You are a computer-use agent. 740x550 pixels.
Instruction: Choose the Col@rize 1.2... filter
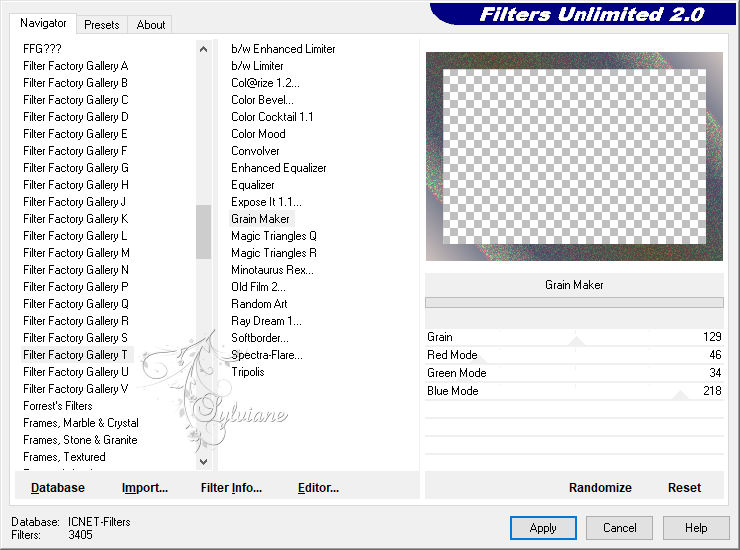265,83
